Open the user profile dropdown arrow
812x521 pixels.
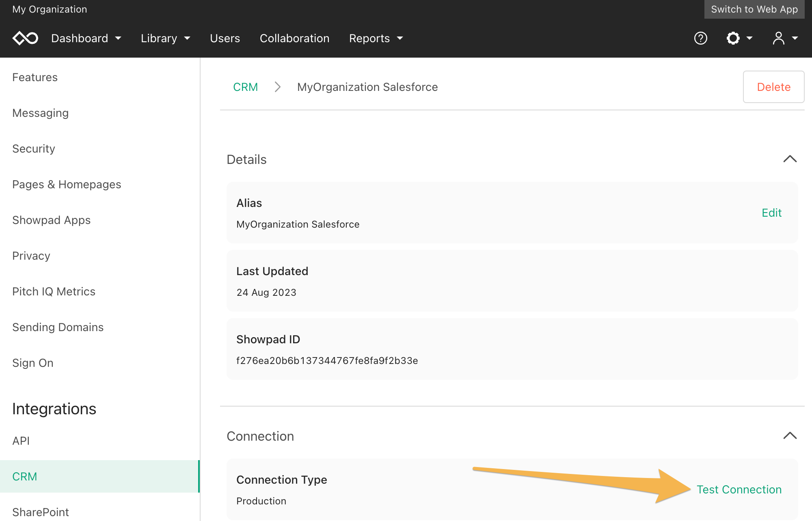795,38
